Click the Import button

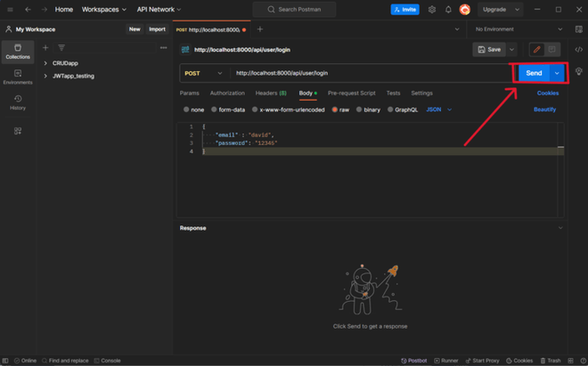[157, 29]
